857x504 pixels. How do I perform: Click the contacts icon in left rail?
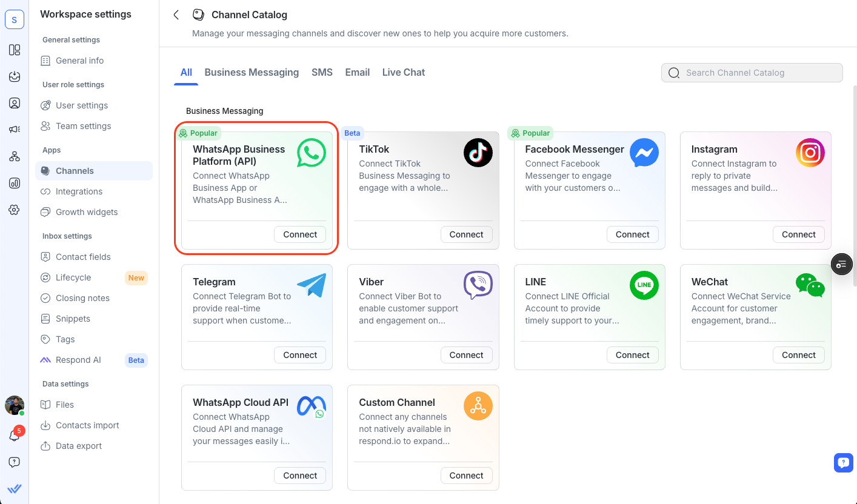tap(15, 103)
